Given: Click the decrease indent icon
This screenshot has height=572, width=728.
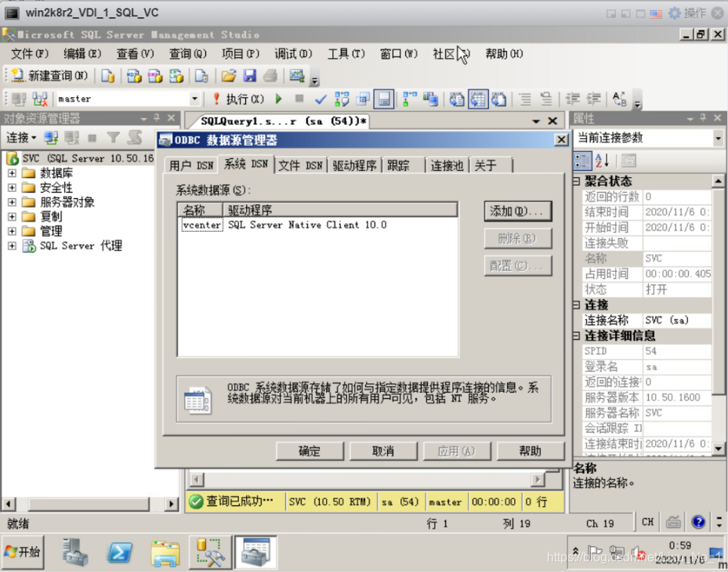Looking at the screenshot, I should [x=573, y=99].
